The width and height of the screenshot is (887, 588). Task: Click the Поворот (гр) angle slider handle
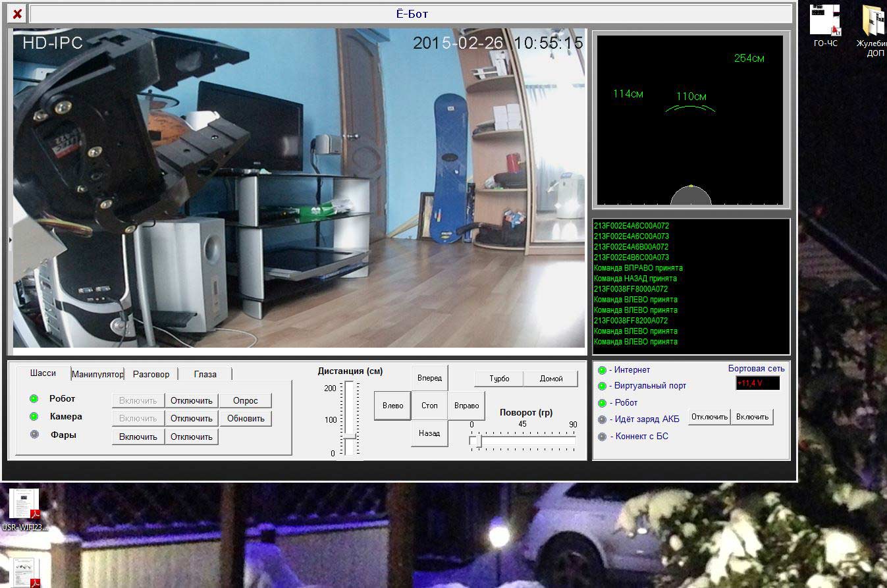tap(478, 441)
